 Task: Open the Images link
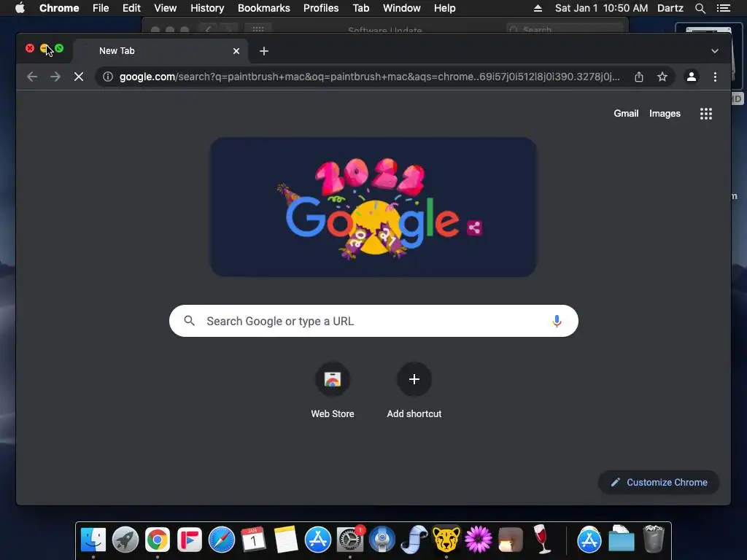tap(665, 113)
